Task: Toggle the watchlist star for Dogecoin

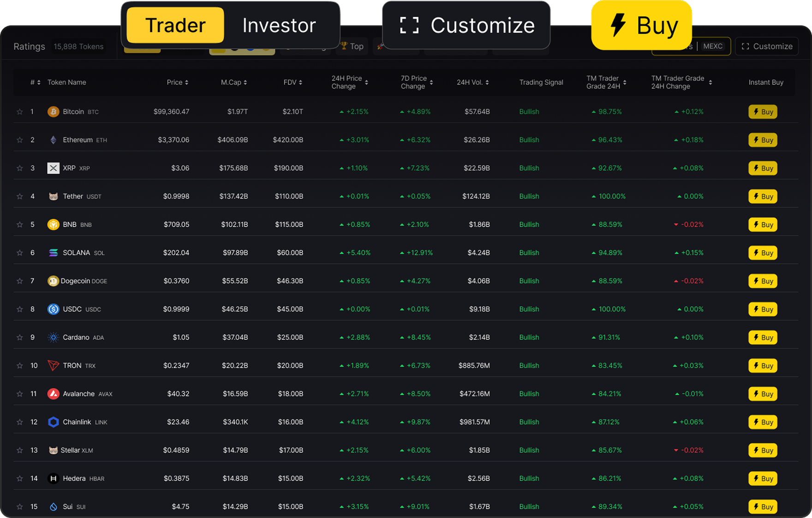Action: pyautogui.click(x=20, y=281)
